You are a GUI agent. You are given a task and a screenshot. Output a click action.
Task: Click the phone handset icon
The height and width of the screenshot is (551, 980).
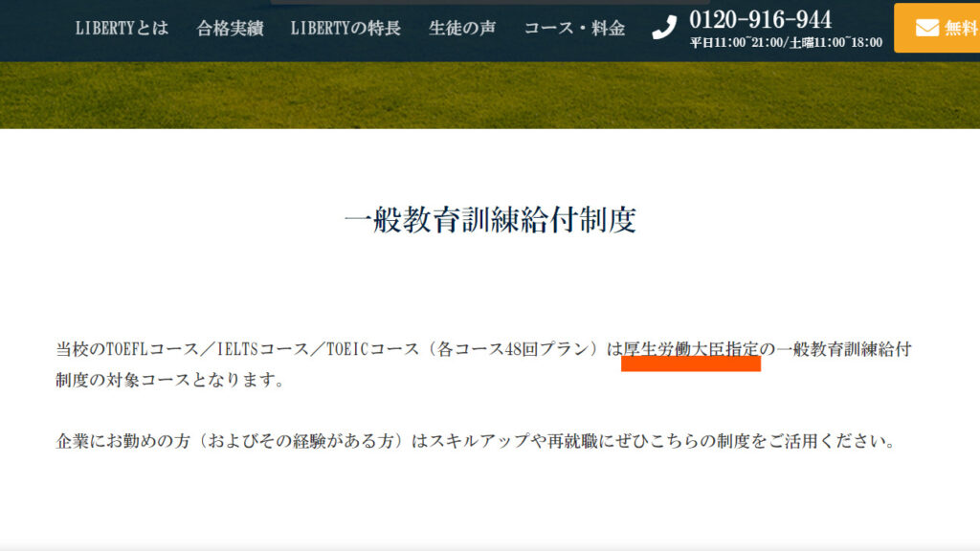pos(664,28)
